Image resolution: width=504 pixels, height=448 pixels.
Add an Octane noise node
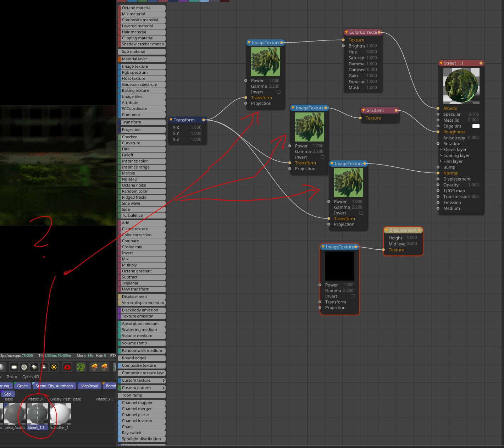pos(142,186)
